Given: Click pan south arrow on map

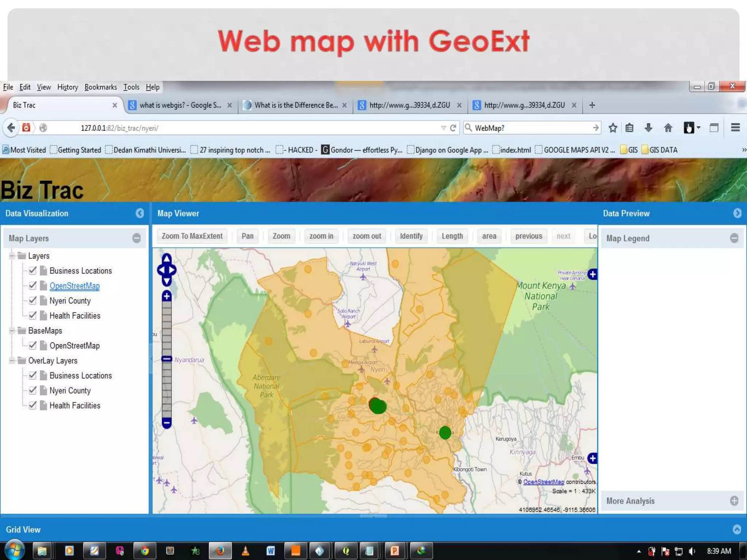Looking at the screenshot, I should pos(167,281).
